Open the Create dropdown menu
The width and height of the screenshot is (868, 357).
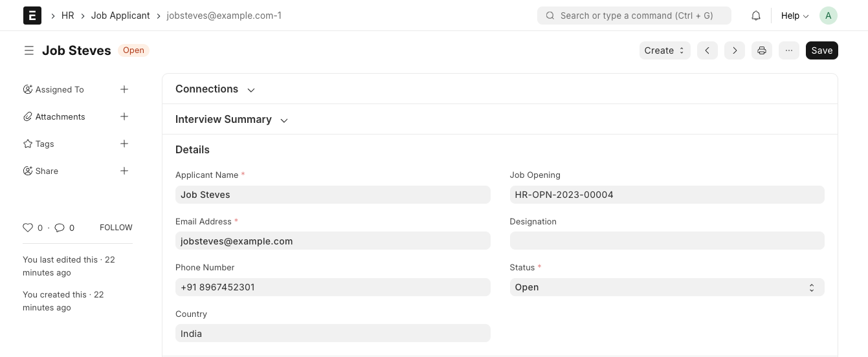[664, 50]
